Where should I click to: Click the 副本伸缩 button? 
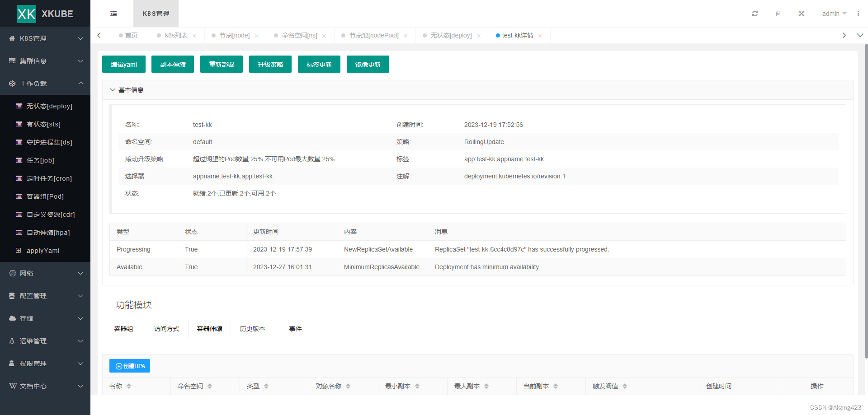tap(173, 64)
